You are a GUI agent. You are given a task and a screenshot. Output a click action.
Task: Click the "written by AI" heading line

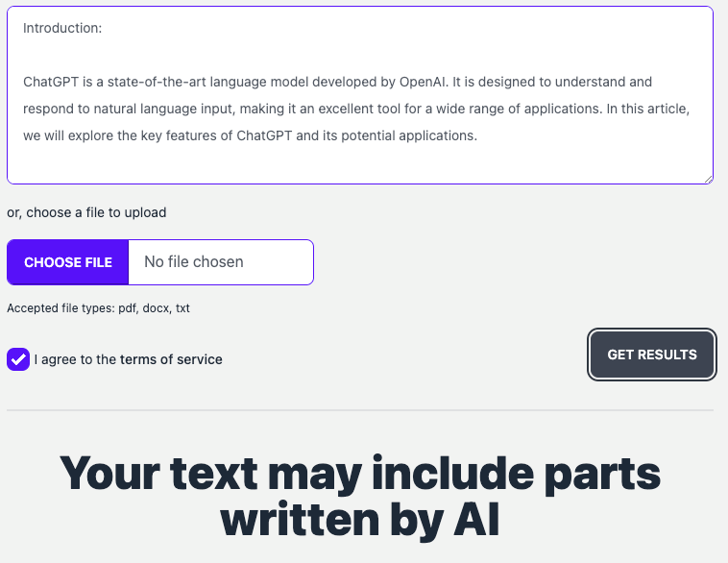click(360, 519)
